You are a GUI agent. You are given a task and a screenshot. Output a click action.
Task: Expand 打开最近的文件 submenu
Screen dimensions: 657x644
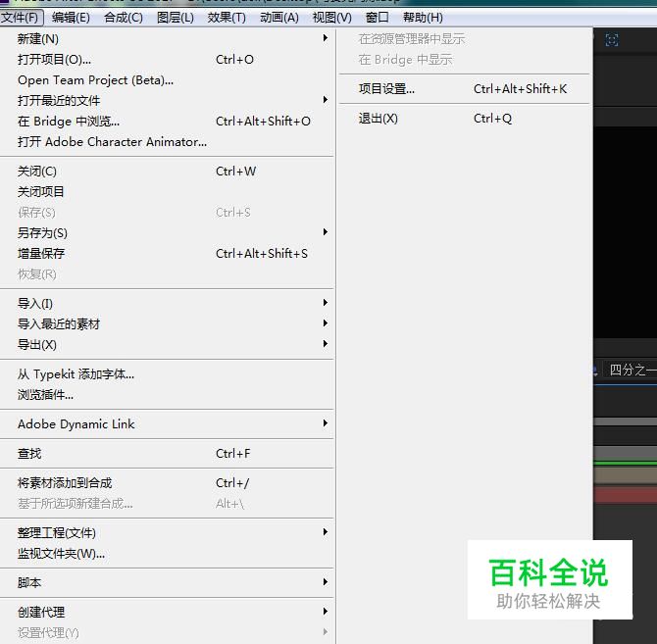(167, 101)
